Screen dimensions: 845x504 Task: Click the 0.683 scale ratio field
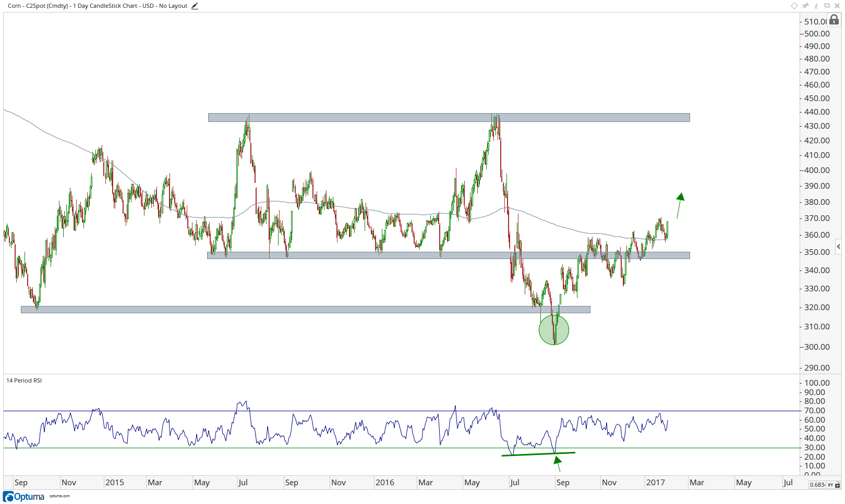click(x=817, y=485)
